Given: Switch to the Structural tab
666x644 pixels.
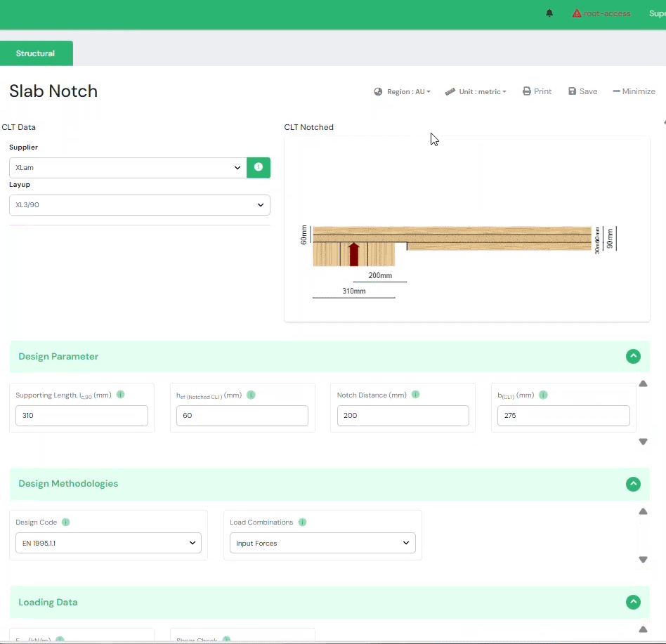Looking at the screenshot, I should (36, 53).
